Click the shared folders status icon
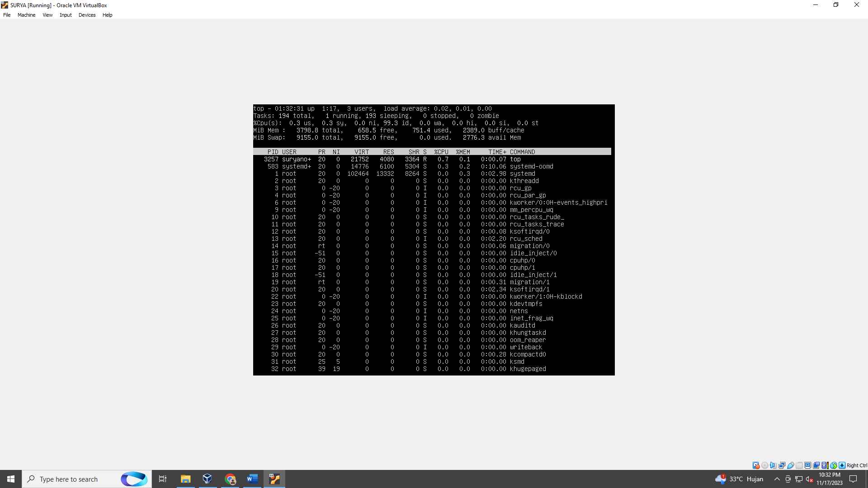 tap(799, 465)
